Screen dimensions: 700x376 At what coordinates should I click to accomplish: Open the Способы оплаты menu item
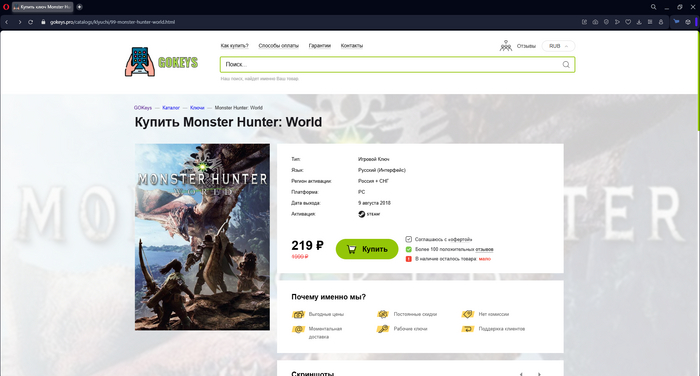[x=279, y=46]
